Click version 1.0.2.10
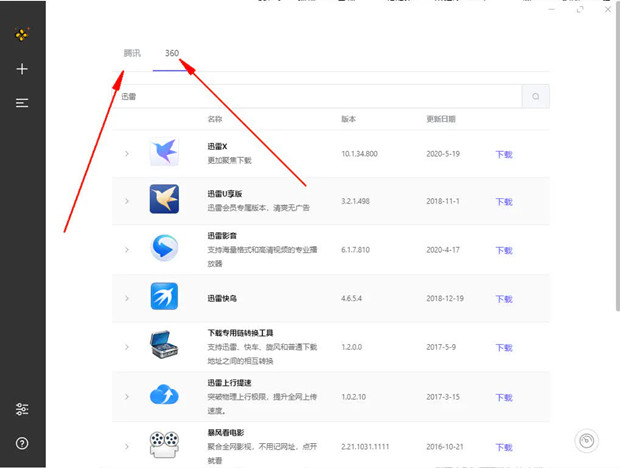The height and width of the screenshot is (468, 620). point(353,396)
